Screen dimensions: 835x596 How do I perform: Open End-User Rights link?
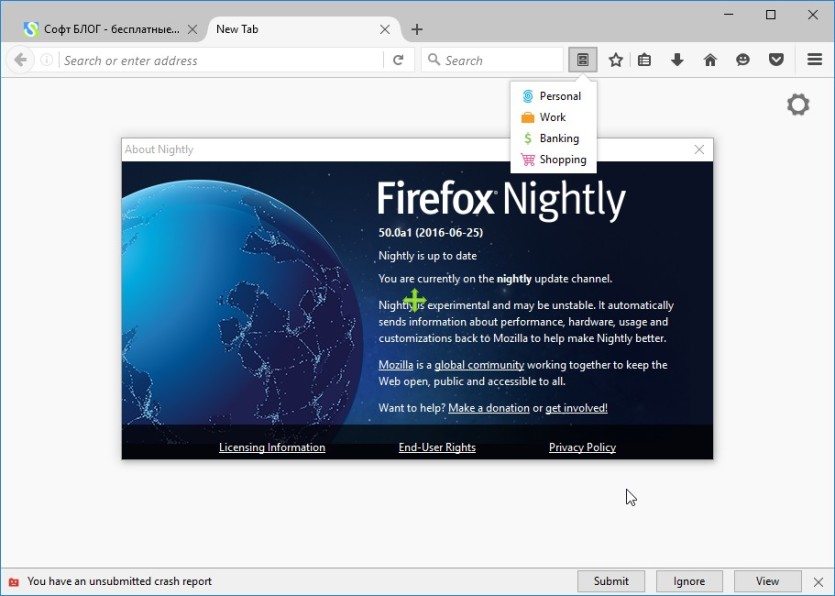click(437, 447)
